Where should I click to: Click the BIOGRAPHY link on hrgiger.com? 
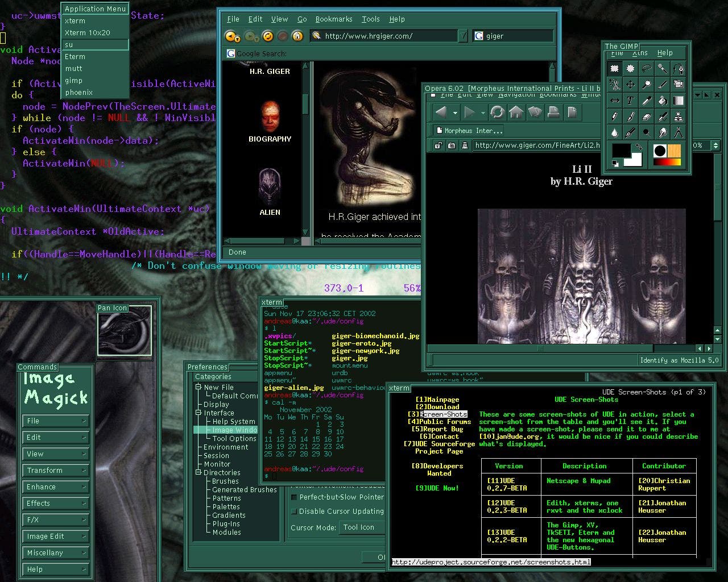coord(270,139)
